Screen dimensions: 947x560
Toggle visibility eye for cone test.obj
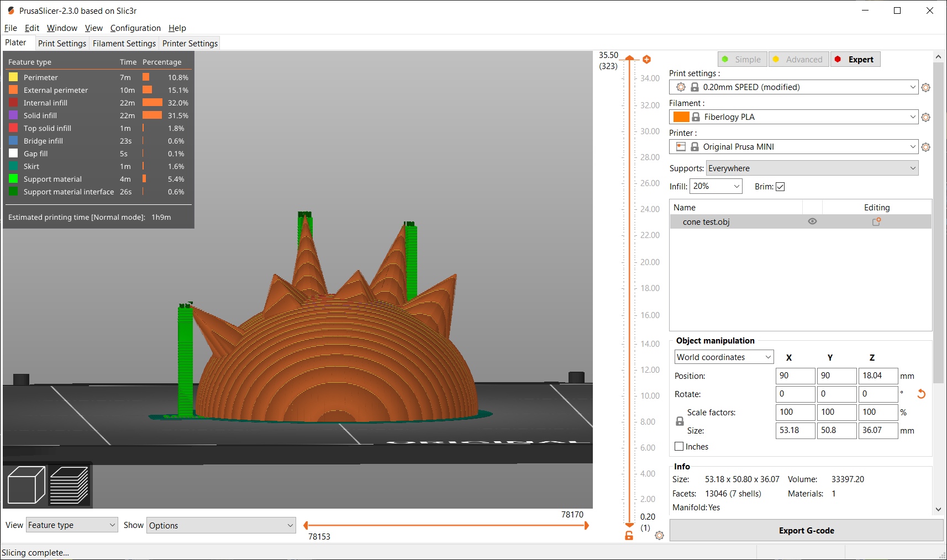click(812, 221)
